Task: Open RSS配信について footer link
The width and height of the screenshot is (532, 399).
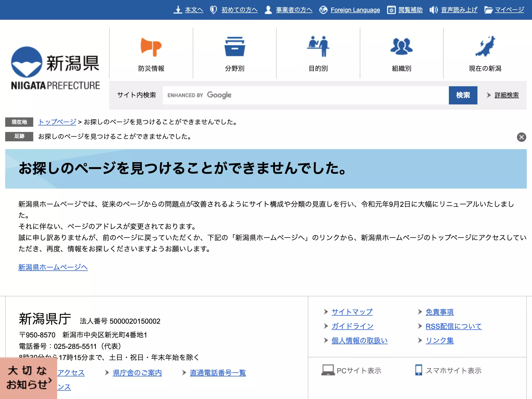Action: pos(454,326)
